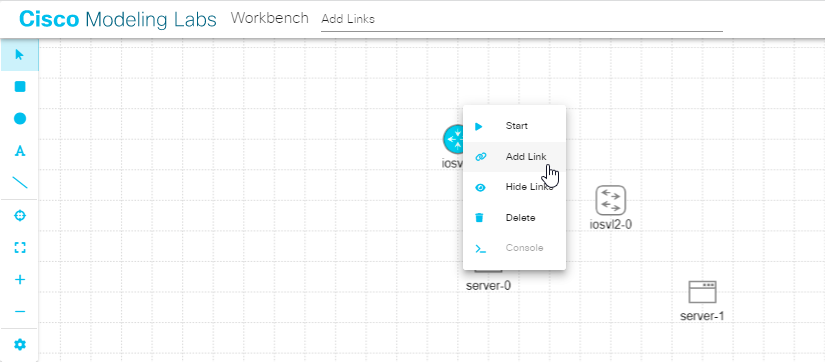Screen dimensions: 825x362
Task: Choose Console from the context menu
Action: [515, 248]
